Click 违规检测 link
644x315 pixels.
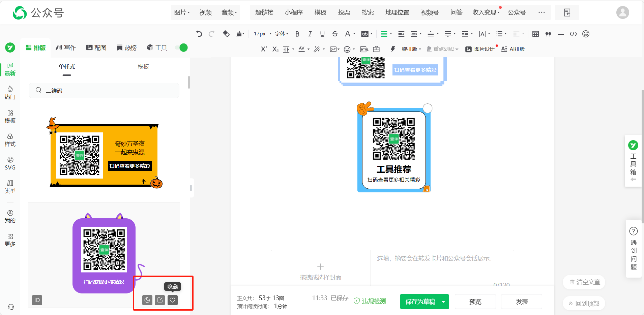(370, 301)
